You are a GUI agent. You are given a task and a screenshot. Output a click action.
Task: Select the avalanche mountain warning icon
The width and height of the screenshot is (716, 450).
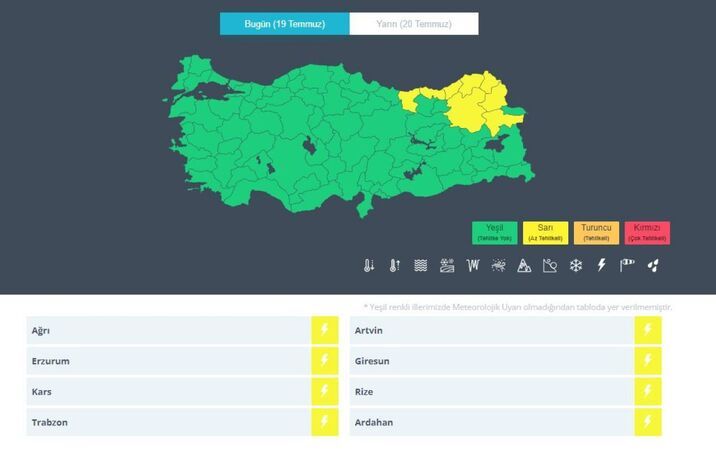pyautogui.click(x=524, y=265)
